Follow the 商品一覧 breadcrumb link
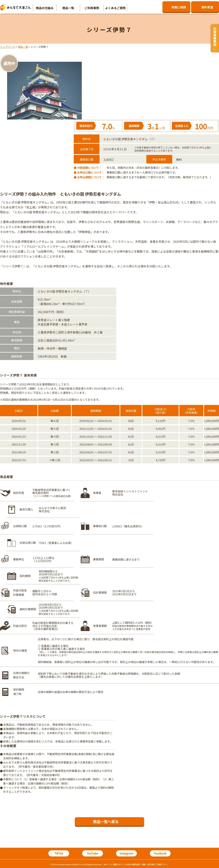219x868 pixels. [x=23, y=47]
